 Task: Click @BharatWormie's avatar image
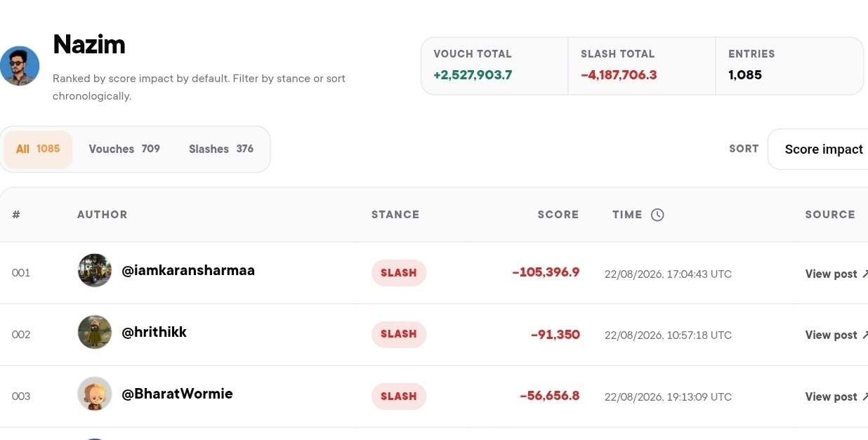tap(95, 394)
